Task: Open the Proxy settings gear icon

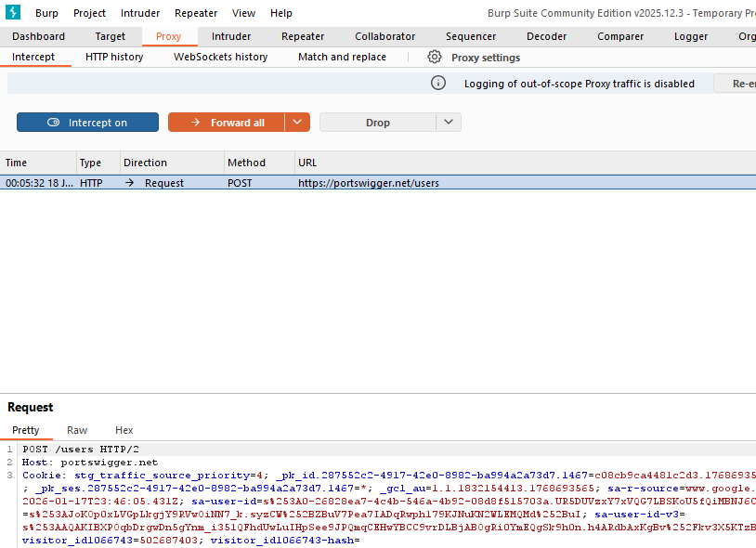Action: point(434,57)
